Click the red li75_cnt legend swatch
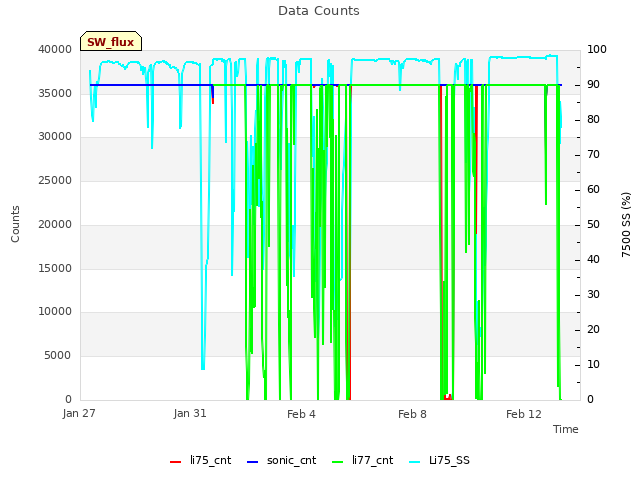The image size is (640, 480). [176, 462]
